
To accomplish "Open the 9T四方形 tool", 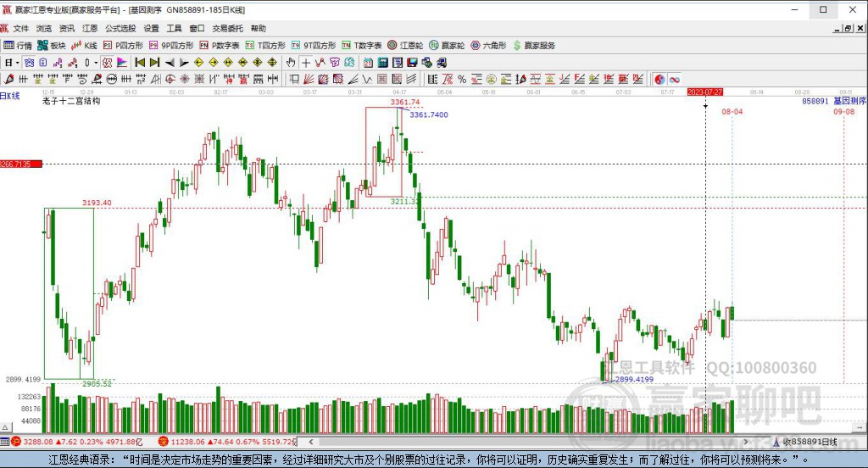I will pyautogui.click(x=314, y=46).
